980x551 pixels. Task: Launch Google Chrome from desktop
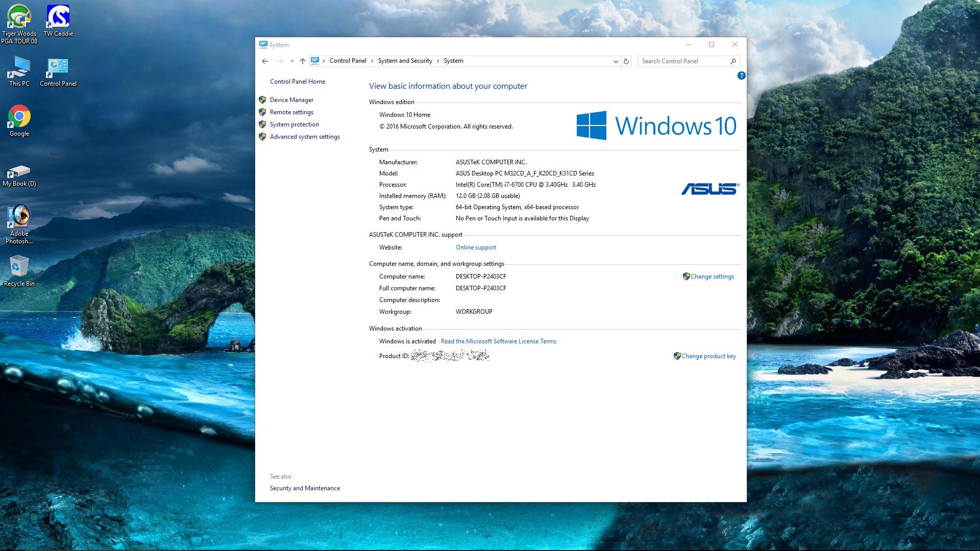19,121
